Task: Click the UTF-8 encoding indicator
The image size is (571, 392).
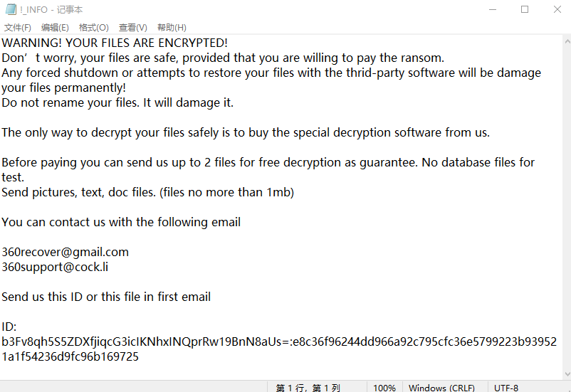Action: (x=506, y=388)
